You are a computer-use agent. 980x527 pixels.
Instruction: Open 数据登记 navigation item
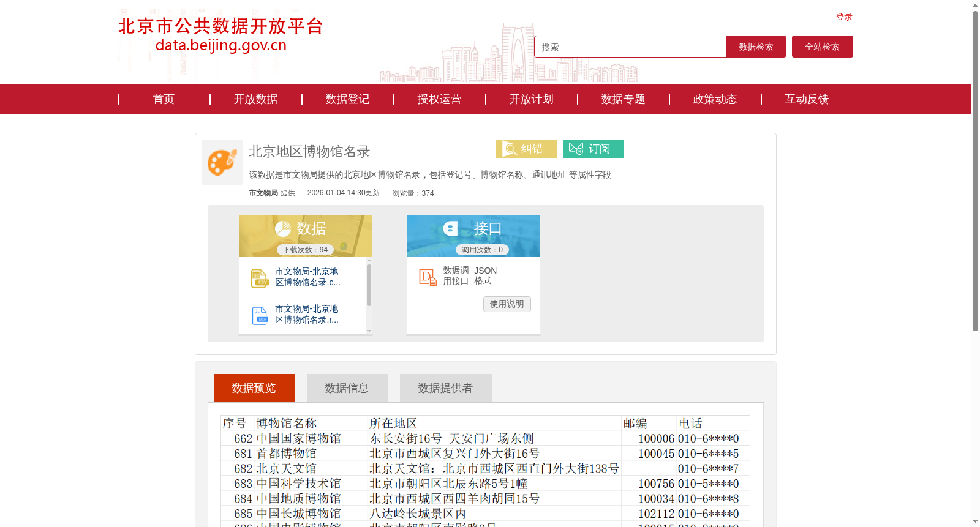[347, 99]
